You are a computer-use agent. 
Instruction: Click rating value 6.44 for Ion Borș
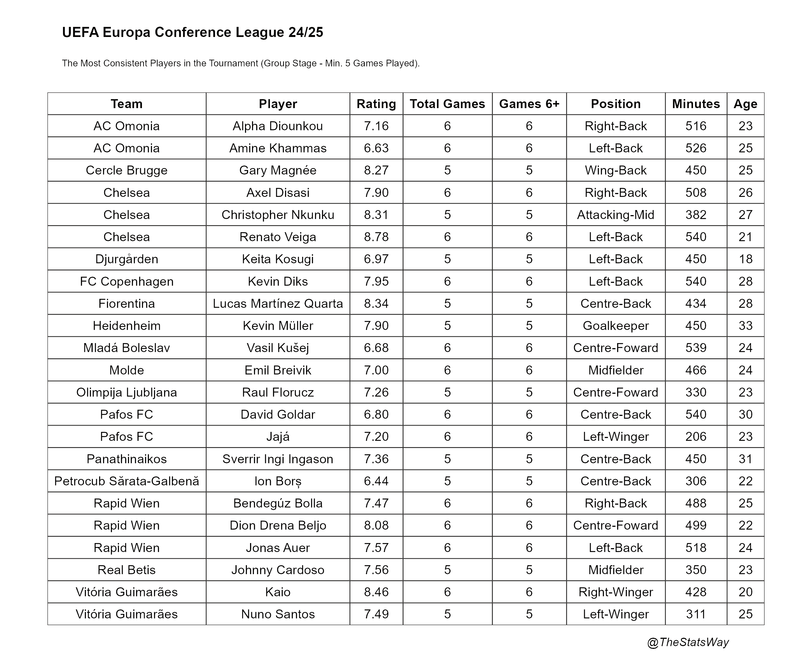click(x=376, y=481)
